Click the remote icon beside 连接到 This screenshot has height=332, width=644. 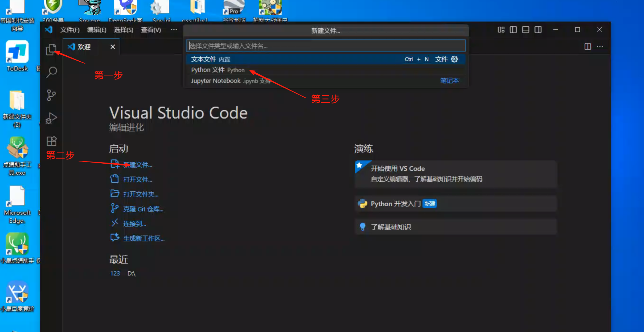115,223
